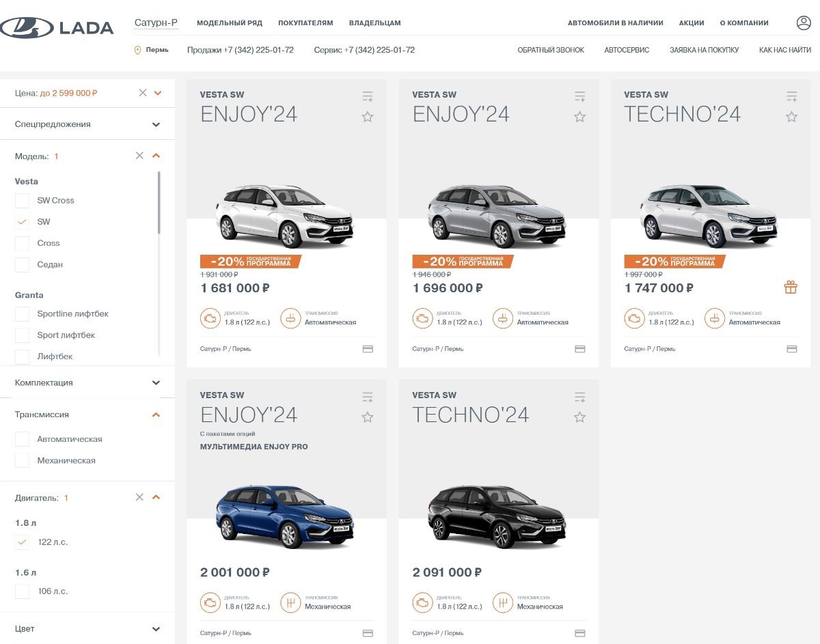Screen dimensions: 820x644
Task: Clear the Модель filter with the X
Action: [x=139, y=156]
